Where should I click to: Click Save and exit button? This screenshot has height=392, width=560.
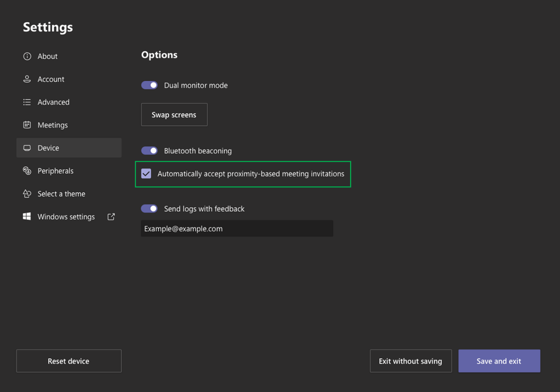(x=499, y=361)
